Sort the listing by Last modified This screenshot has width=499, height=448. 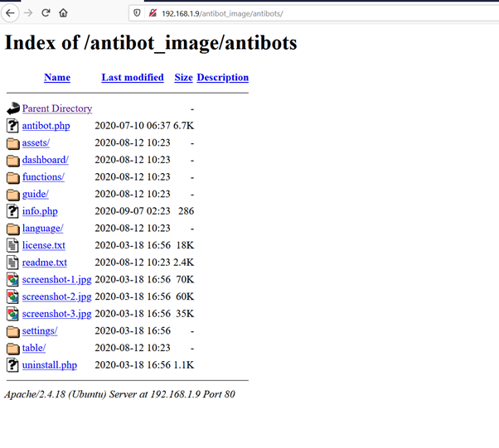132,77
